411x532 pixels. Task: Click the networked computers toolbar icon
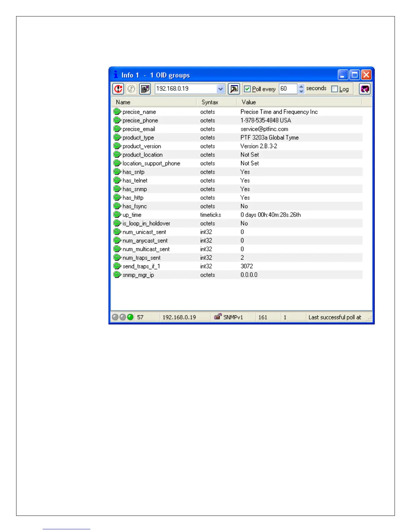pos(145,89)
